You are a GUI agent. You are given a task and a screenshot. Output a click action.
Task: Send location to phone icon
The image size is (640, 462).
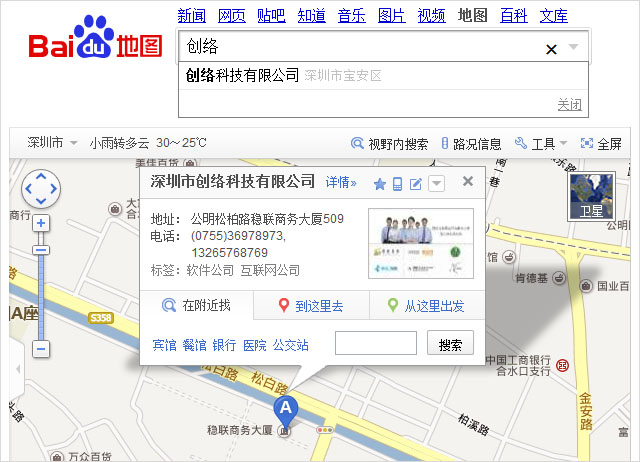(x=397, y=183)
